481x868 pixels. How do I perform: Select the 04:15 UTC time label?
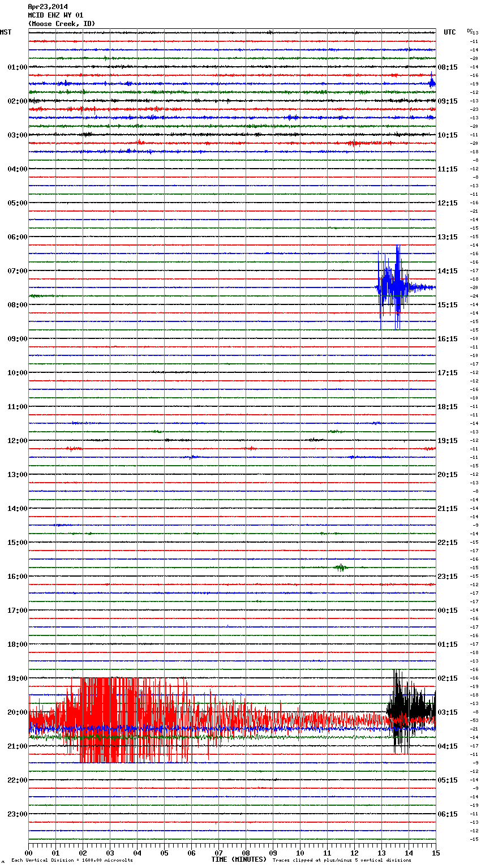click(448, 746)
